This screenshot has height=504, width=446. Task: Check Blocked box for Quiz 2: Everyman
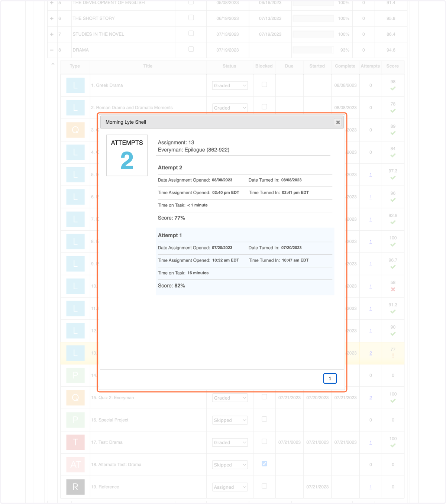[x=264, y=397]
